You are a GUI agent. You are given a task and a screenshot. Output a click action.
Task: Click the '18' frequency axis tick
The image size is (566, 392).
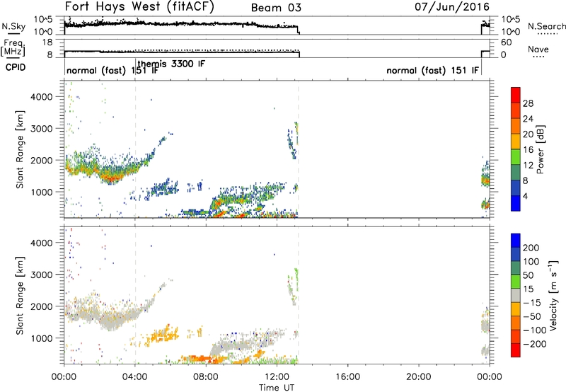click(47, 42)
